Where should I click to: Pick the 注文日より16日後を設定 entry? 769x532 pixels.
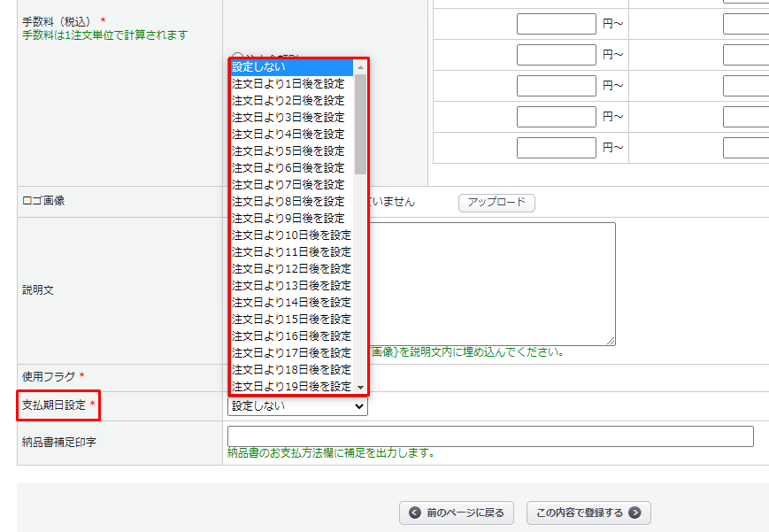(x=291, y=335)
